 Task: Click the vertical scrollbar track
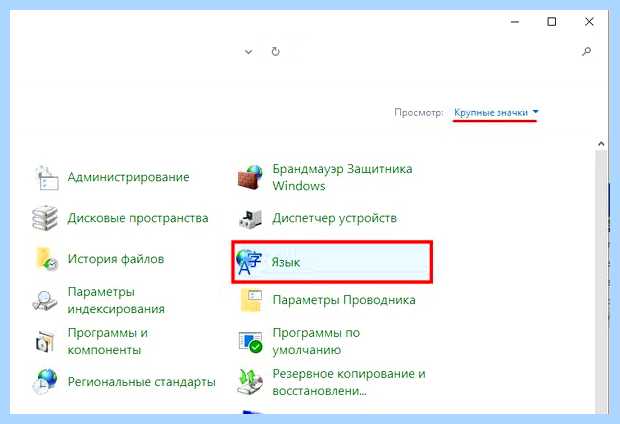tap(601, 282)
